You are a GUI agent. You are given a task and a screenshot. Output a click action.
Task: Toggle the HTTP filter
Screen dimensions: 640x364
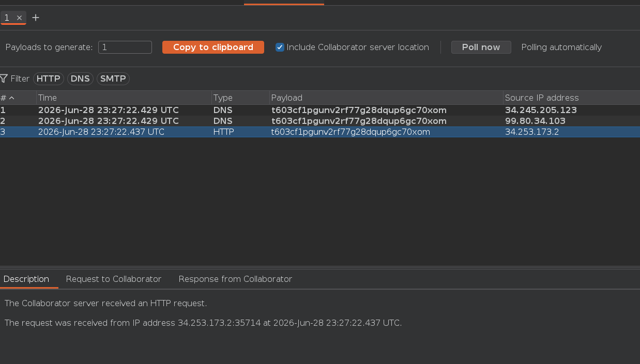tap(49, 79)
